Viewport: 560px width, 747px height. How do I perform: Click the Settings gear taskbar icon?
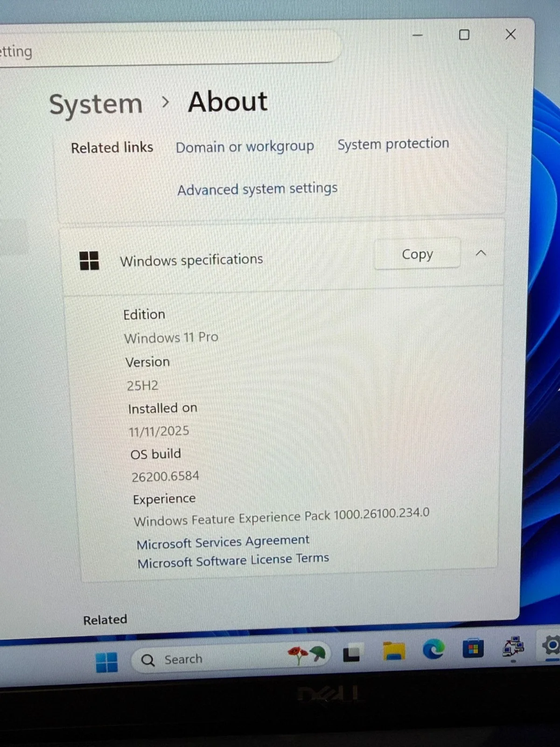pos(551,645)
